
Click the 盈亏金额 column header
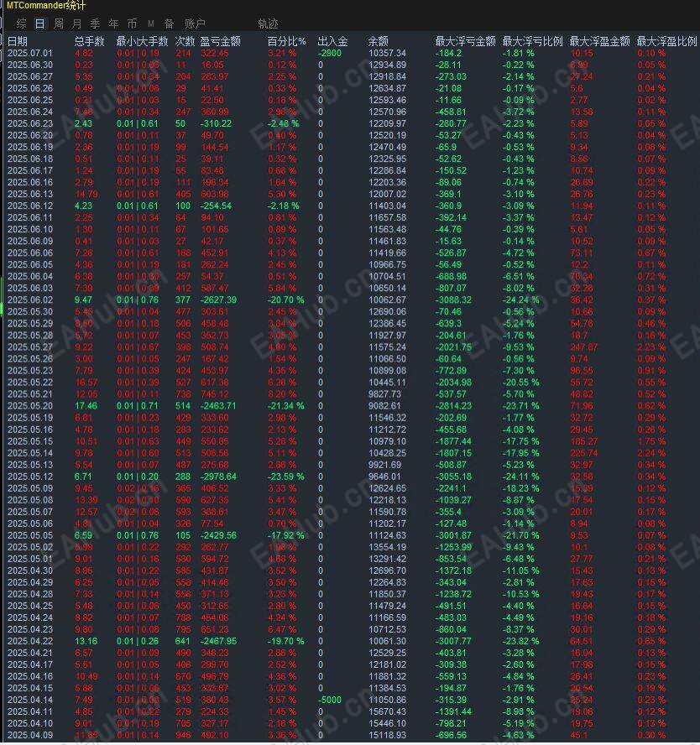point(221,41)
